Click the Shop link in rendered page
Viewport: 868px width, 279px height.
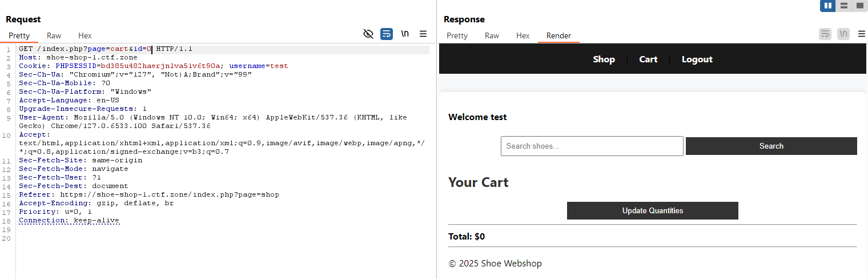click(604, 59)
